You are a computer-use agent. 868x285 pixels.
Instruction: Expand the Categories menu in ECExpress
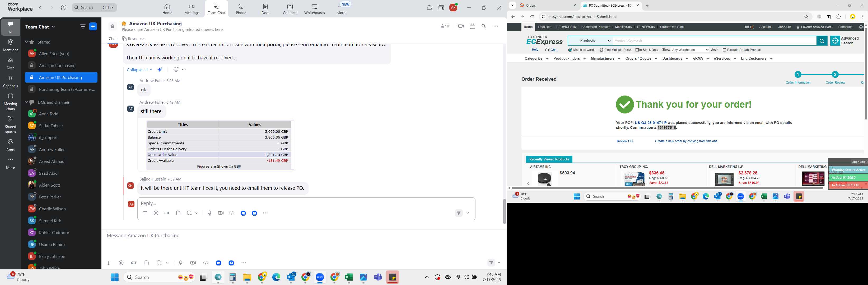[536, 59]
